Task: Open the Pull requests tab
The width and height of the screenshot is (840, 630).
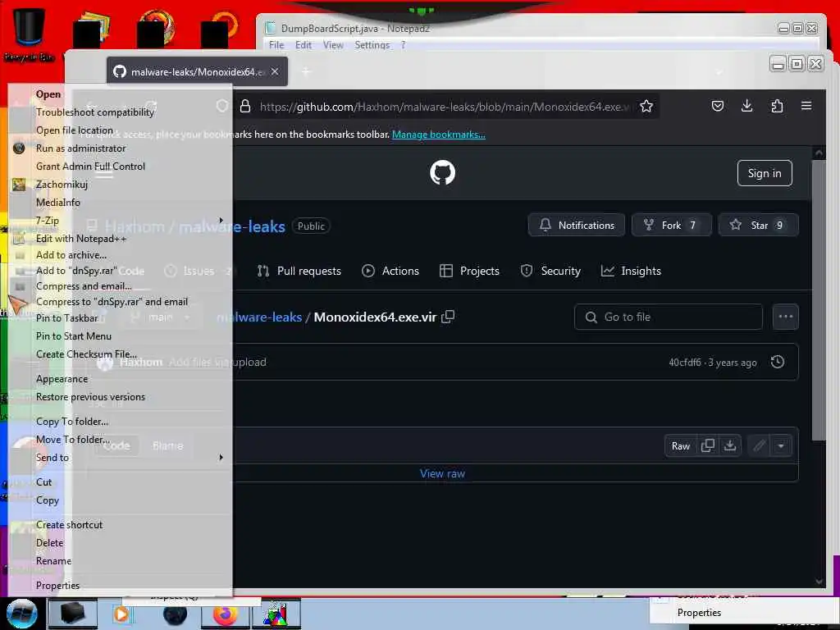Action: click(x=299, y=271)
